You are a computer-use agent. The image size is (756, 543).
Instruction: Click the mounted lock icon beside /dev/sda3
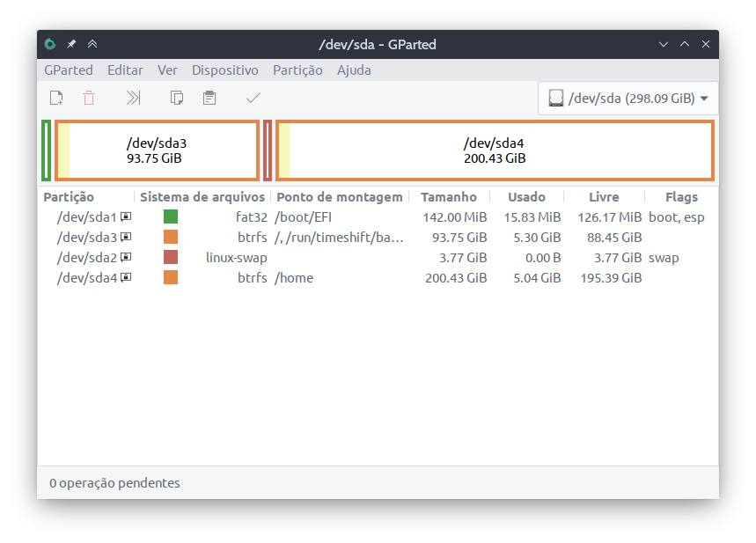pos(126,238)
